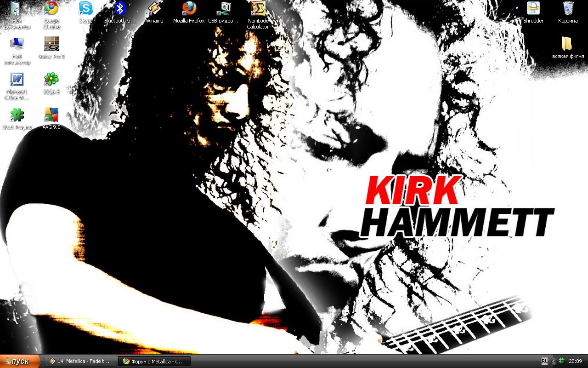Click the ICQ6.5 flower icon

[51, 80]
